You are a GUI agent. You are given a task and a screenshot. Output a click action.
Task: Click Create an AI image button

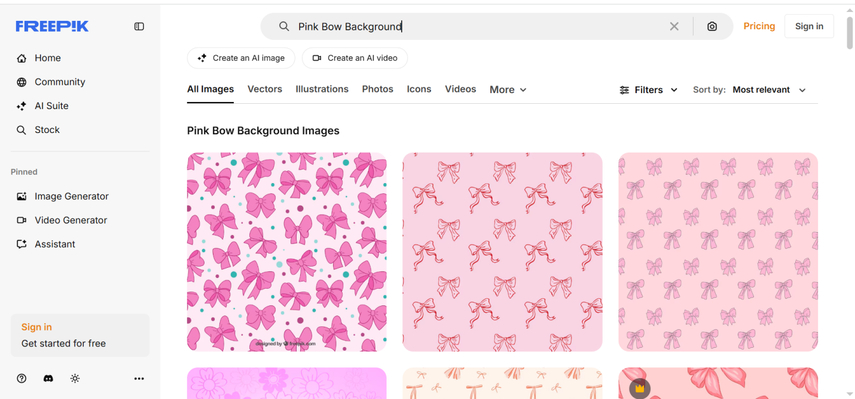pyautogui.click(x=241, y=58)
